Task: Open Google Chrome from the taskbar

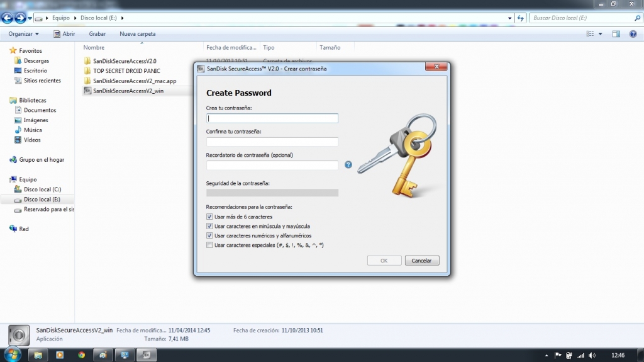Action: (81, 355)
